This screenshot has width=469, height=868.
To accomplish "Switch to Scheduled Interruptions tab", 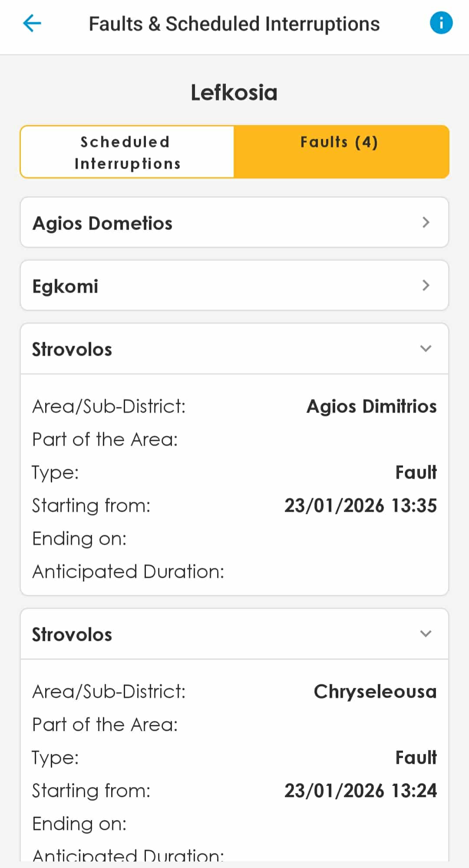I will coord(127,152).
